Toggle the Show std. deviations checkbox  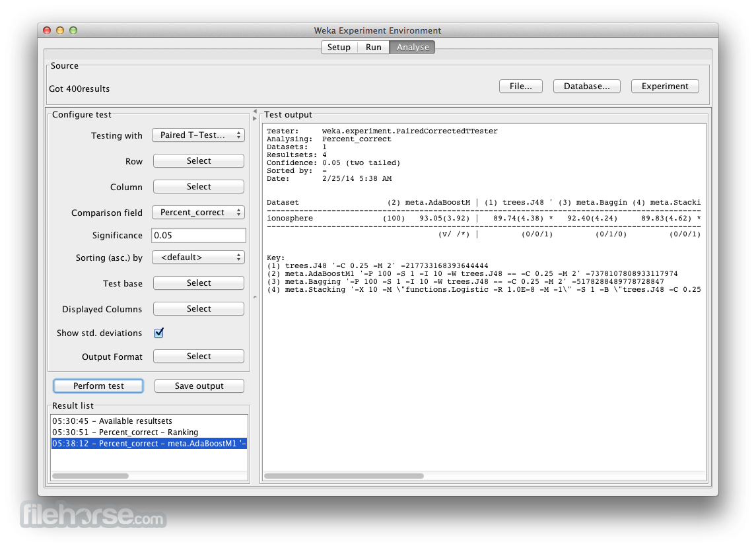tap(158, 333)
